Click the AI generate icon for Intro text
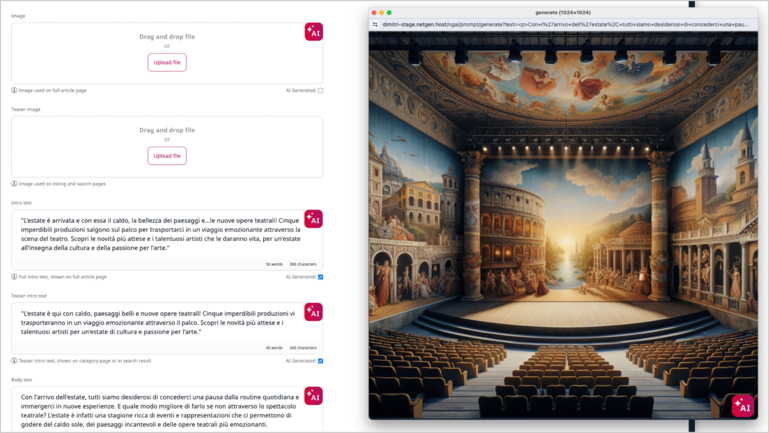The width and height of the screenshot is (769, 433). pyautogui.click(x=313, y=219)
